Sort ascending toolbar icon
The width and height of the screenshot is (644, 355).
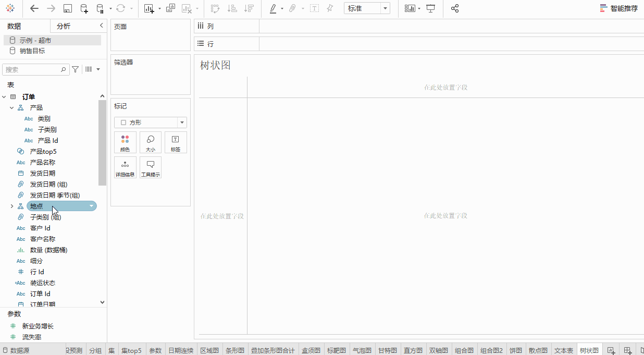pyautogui.click(x=232, y=8)
